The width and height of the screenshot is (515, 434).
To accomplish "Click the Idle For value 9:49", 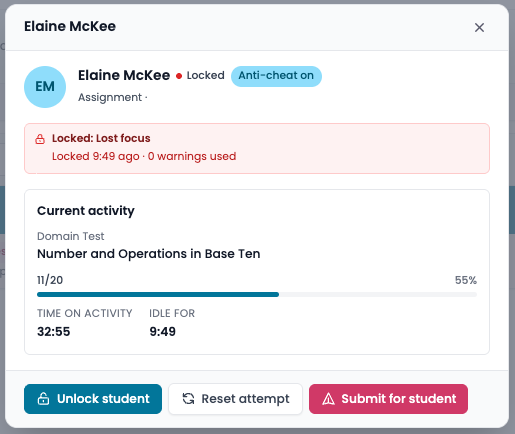I will coord(163,332).
